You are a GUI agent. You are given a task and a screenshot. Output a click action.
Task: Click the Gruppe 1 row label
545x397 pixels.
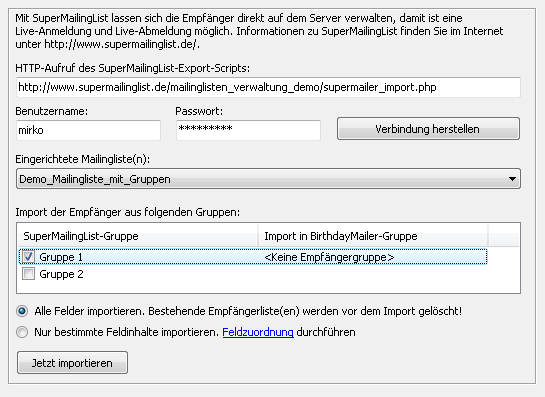tap(61, 257)
